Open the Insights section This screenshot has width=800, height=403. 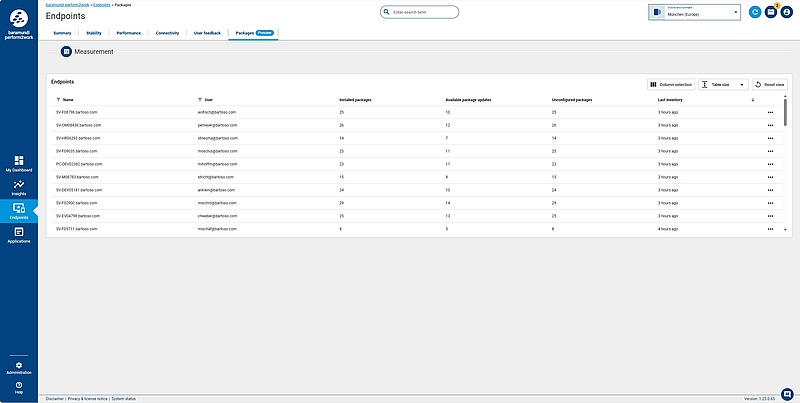click(x=19, y=187)
